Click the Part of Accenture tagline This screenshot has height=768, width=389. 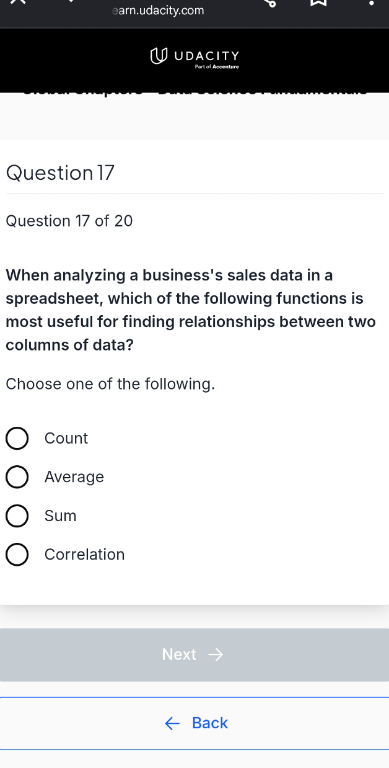click(217, 67)
